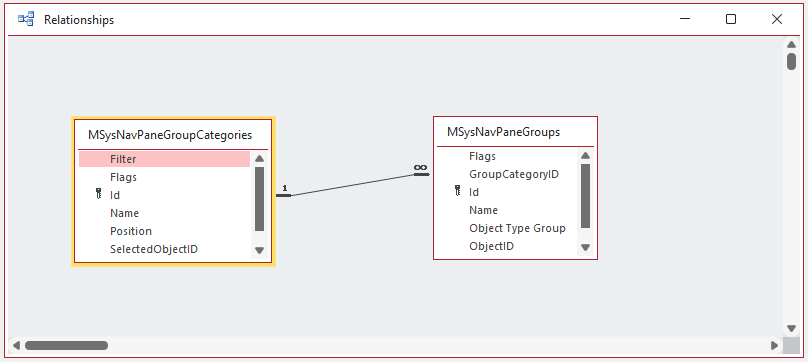Select the Filter field in MSysNavPaneGroupCategories
This screenshot has width=808, height=362.
164,159
